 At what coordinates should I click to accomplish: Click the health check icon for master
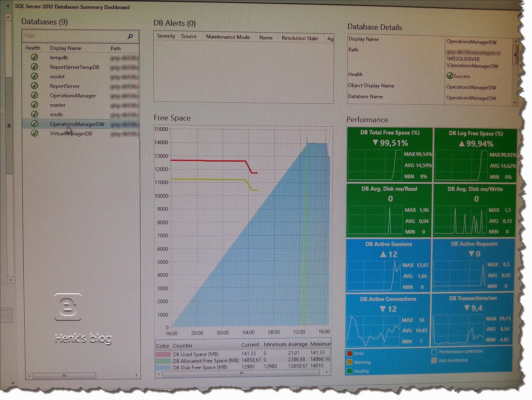point(34,105)
